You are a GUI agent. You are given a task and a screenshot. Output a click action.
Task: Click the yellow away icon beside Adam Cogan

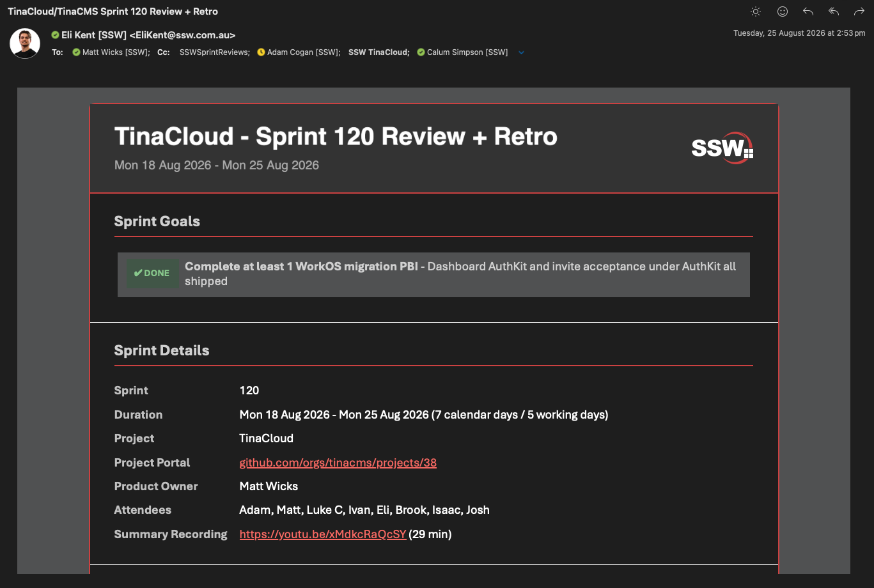261,52
